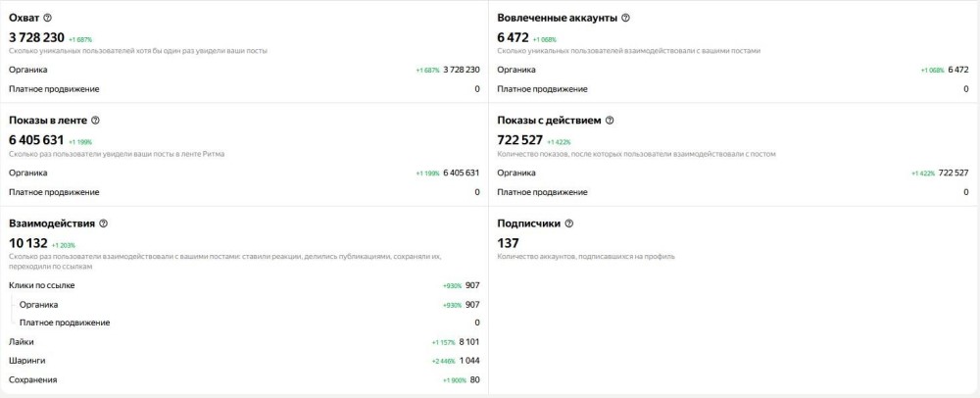Select the Взаимодействия heading
Image resolution: width=980 pixels, height=398 pixels.
[x=52, y=224]
